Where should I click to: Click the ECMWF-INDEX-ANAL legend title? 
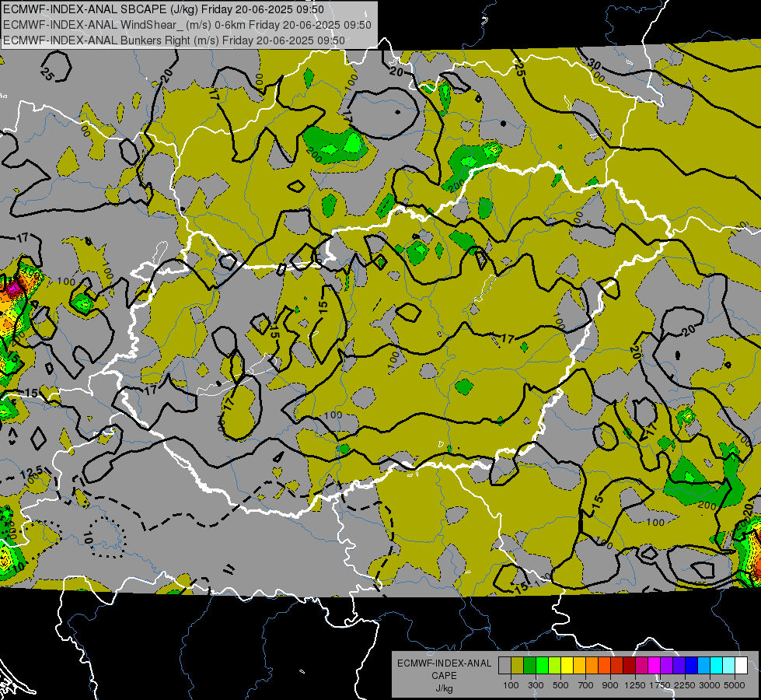[x=445, y=663]
